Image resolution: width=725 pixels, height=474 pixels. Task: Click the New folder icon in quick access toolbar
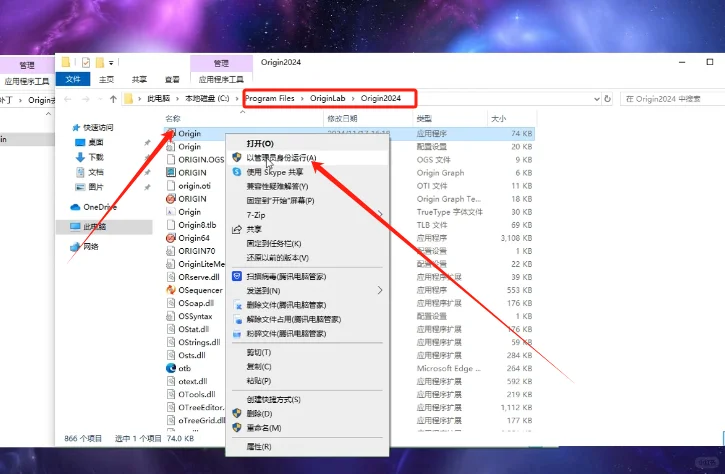pyautogui.click(x=99, y=62)
